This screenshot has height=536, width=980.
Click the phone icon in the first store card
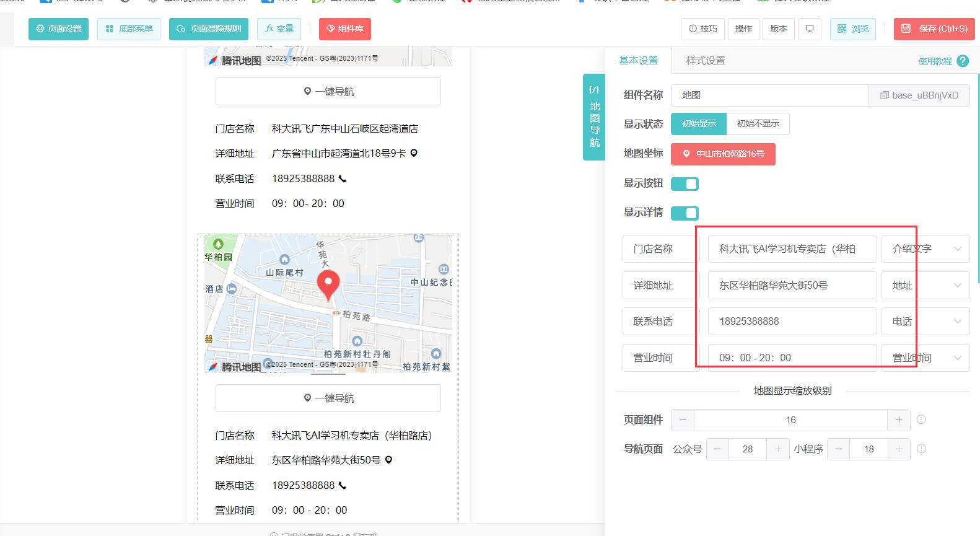(x=343, y=179)
